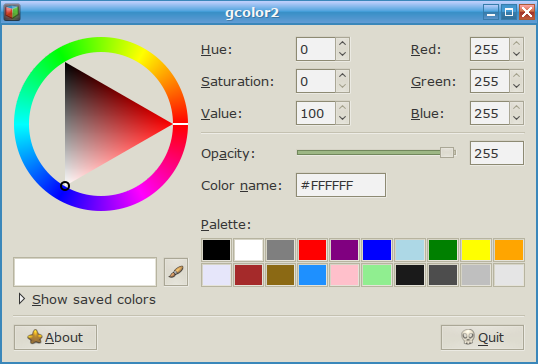Pick the near-black swatch in bottom row

coord(410,275)
